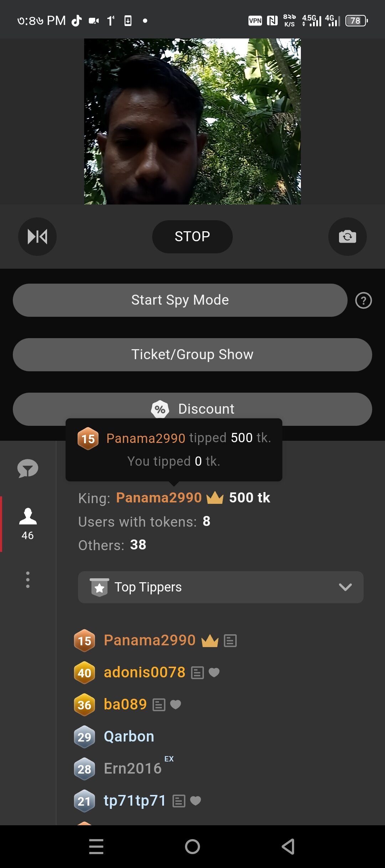
Task: Open notes icon next to Panama2990
Action: coord(230,641)
